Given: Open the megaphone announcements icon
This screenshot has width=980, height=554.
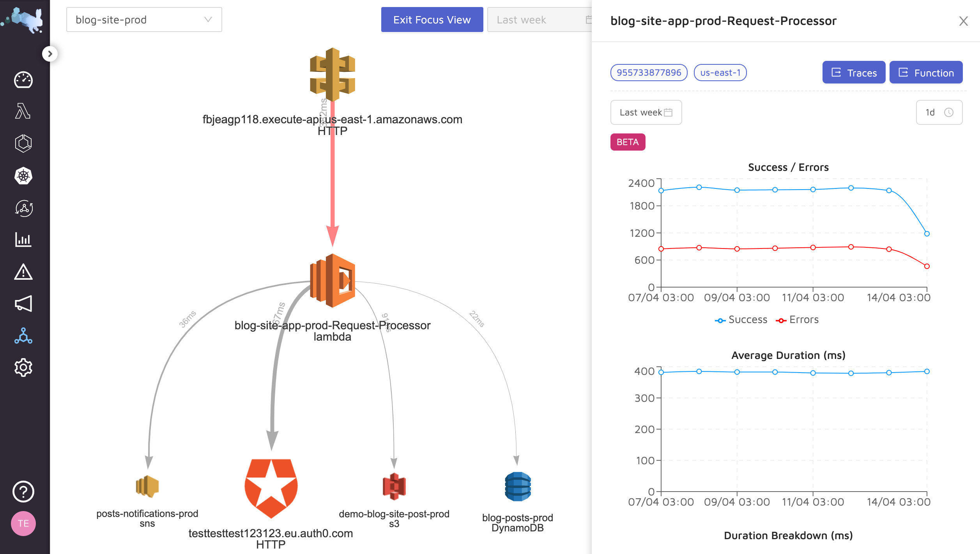Looking at the screenshot, I should [x=23, y=304].
